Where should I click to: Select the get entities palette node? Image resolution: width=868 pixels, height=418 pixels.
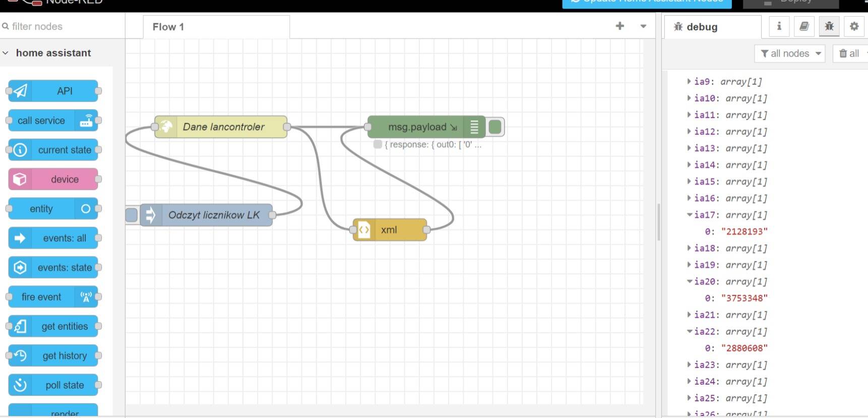[x=53, y=326]
